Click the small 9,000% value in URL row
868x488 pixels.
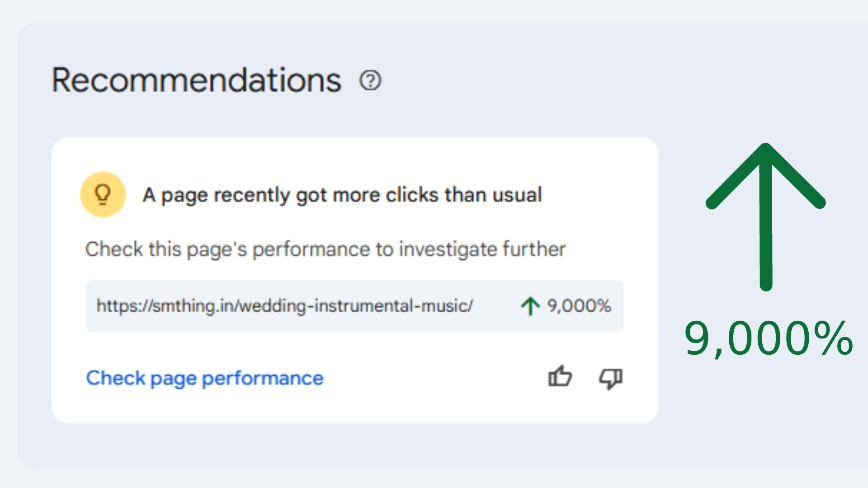tap(579, 306)
